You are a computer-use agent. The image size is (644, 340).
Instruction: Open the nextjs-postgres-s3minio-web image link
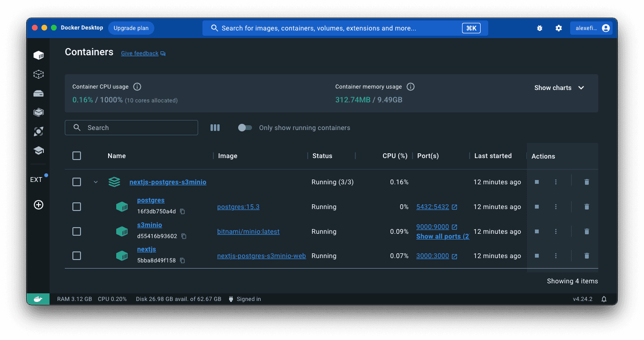[x=262, y=256]
